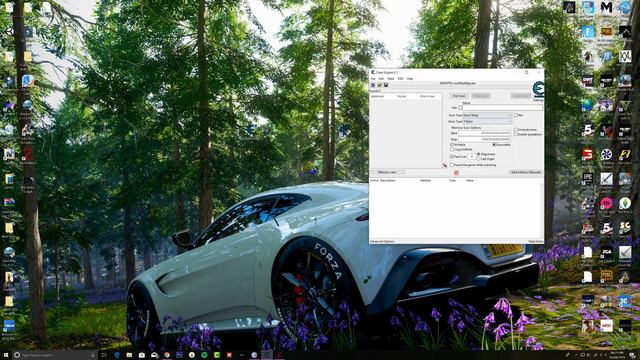The width and height of the screenshot is (640, 360).
Task: Click the Type column header in address table
Action: [x=453, y=180]
